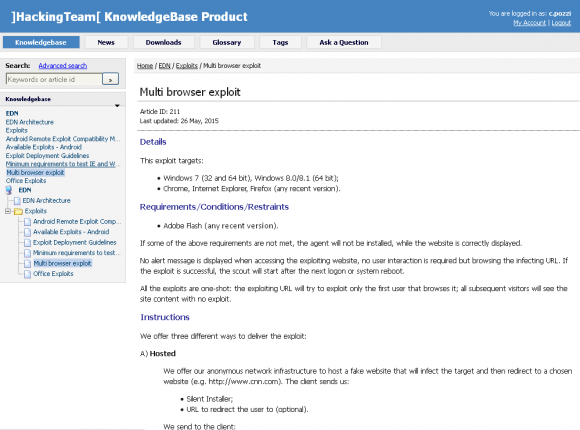Open the My Account link
Image resolution: width=580 pixels, height=430 pixels.
(529, 23)
